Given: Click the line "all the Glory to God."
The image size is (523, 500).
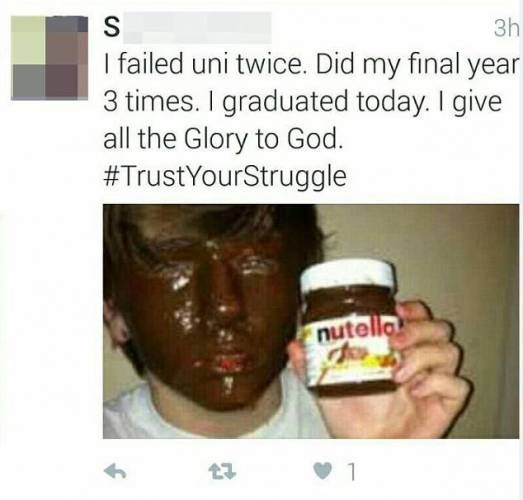Looking at the screenshot, I should pos(223,139).
